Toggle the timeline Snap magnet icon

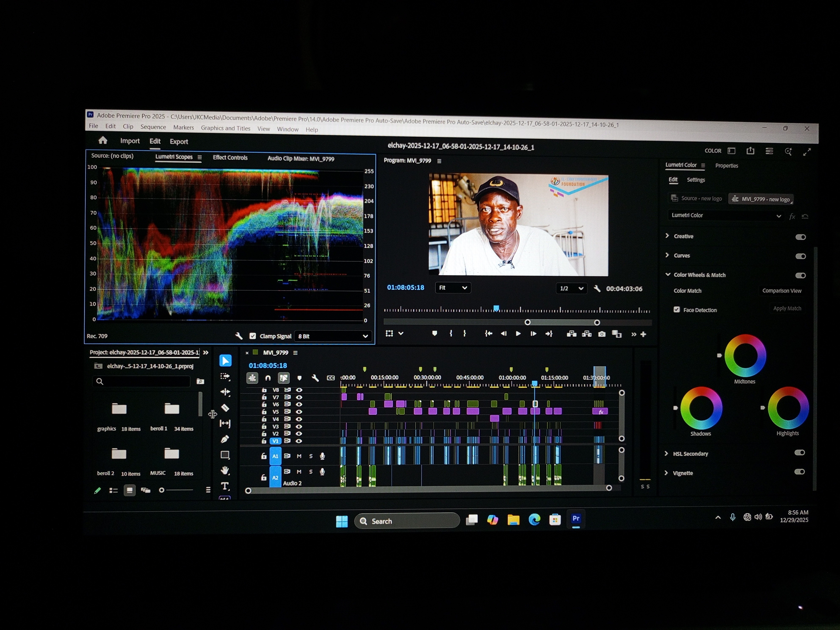[268, 378]
